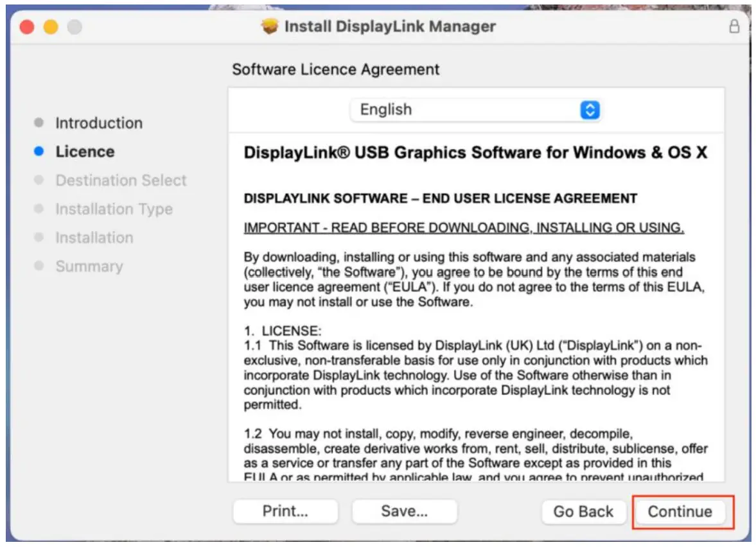Click Continue to accept the licence
756x547 pixels.
(x=681, y=512)
